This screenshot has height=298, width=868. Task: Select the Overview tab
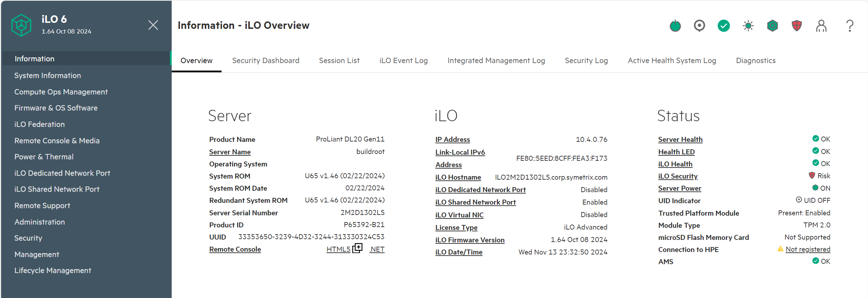tap(197, 61)
